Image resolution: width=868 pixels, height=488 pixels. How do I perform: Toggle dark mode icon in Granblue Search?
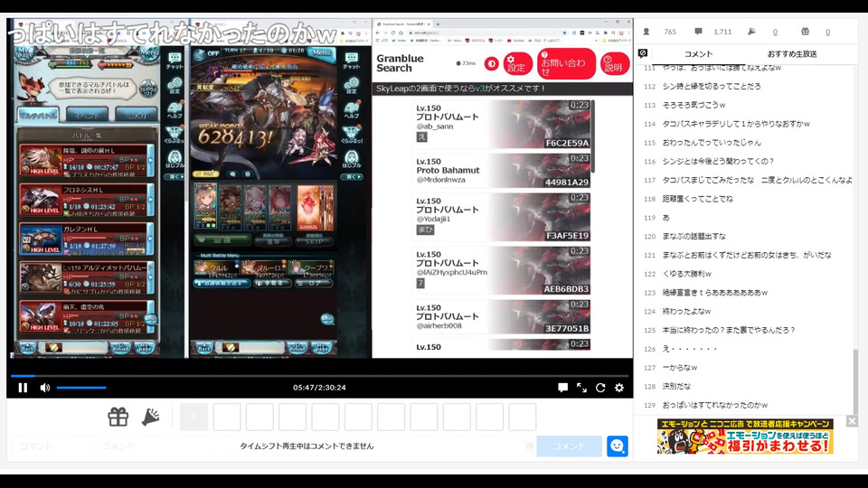(x=491, y=63)
